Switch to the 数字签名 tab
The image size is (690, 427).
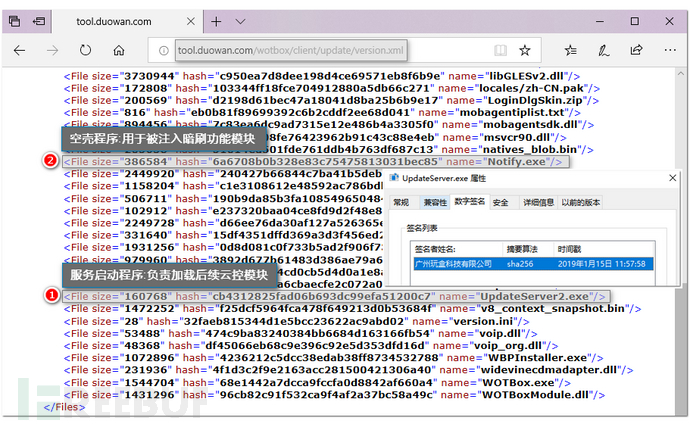click(470, 202)
